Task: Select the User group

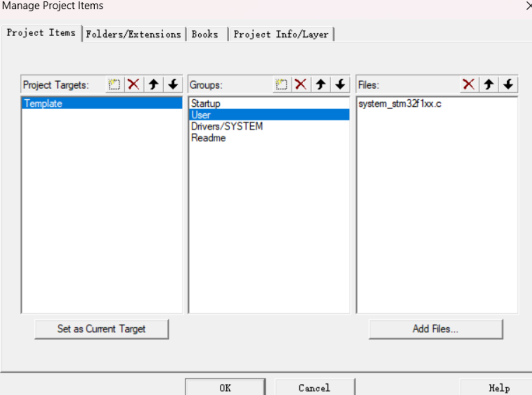Action: 269,115
